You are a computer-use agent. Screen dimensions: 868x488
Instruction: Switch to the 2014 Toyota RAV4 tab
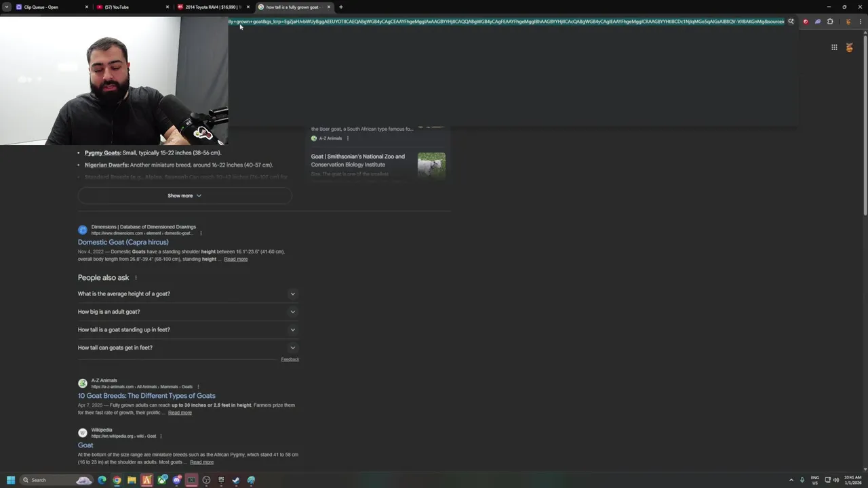pyautogui.click(x=214, y=7)
